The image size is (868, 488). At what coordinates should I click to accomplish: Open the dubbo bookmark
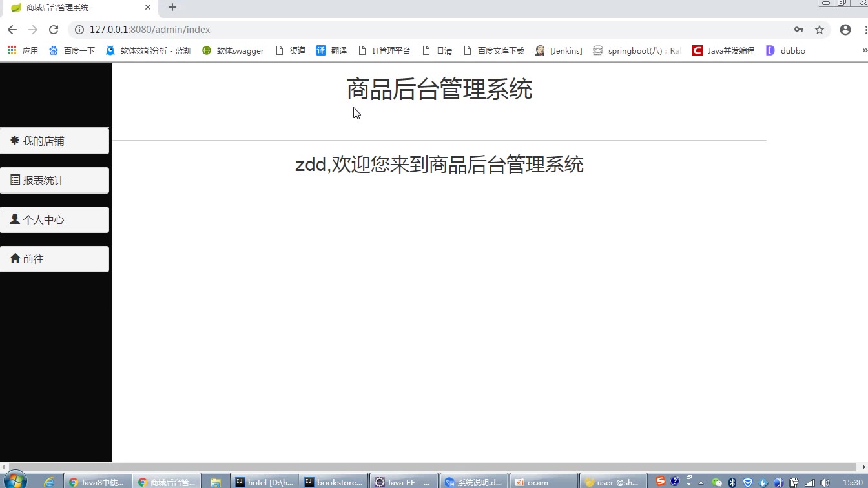(x=785, y=50)
